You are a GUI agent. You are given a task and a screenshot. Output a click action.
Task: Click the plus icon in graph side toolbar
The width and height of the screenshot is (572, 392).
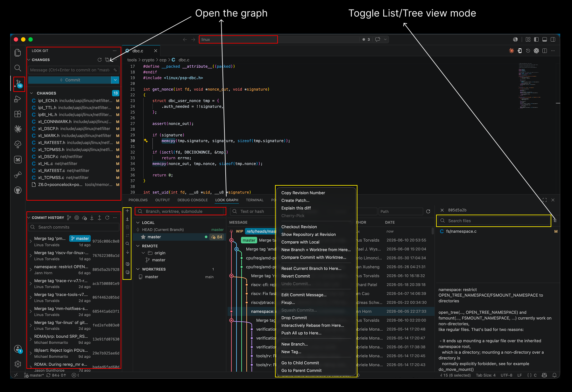coord(127,211)
